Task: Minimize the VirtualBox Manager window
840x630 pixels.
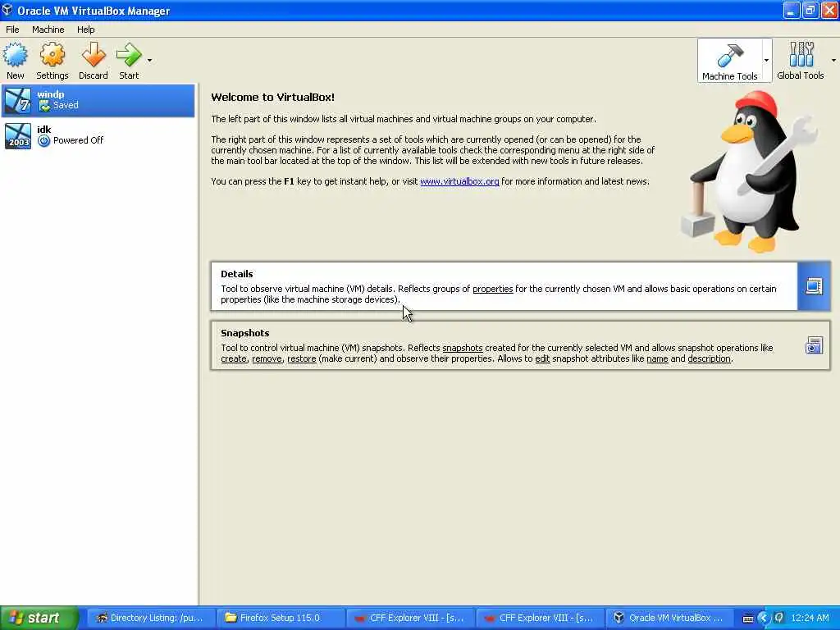Action: point(792,10)
